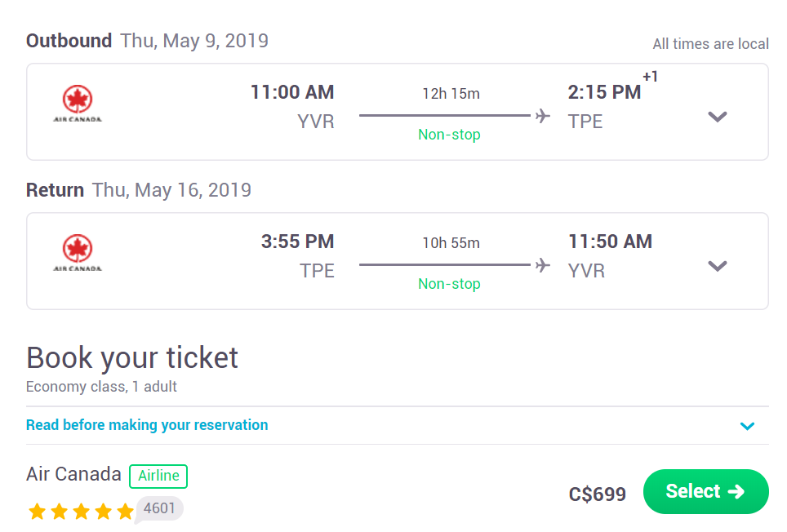Expand the reservation notice chevron
Screen dimensions: 787x532
(747, 426)
